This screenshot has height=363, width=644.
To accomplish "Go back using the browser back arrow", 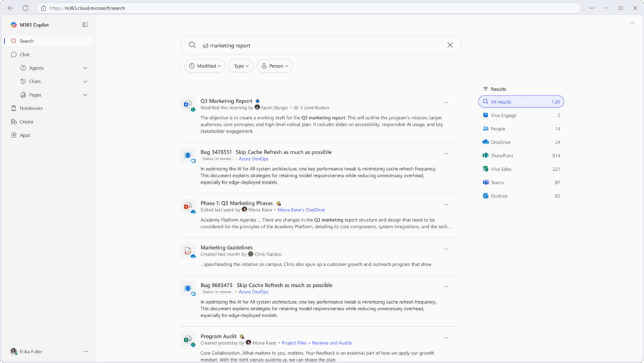I will pos(11,8).
